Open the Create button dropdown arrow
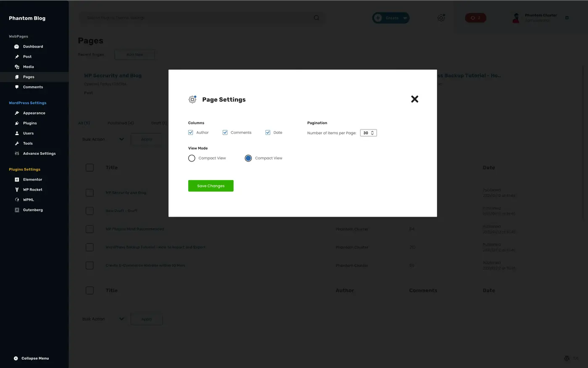 coord(405,18)
